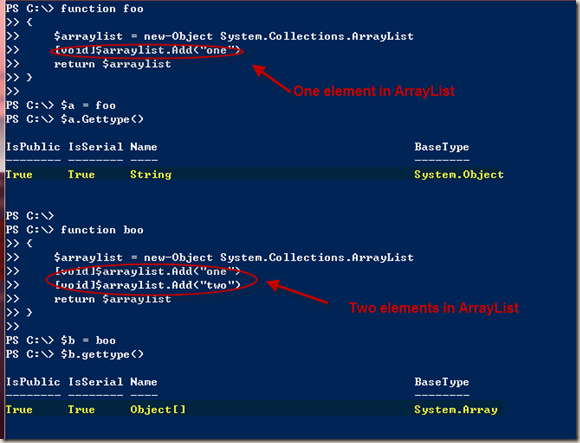
Task: Click the 'System.Object' base type value
Action: (459, 175)
